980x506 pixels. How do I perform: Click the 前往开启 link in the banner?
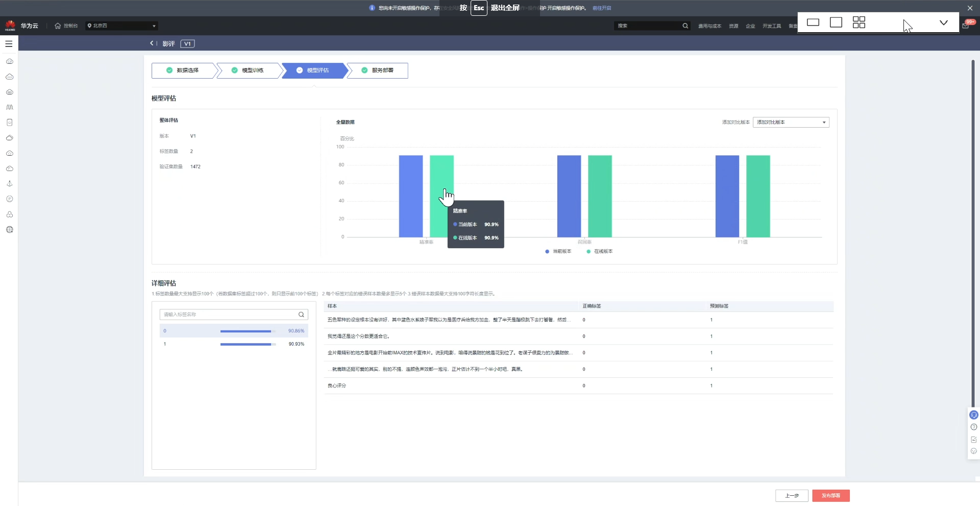602,8
